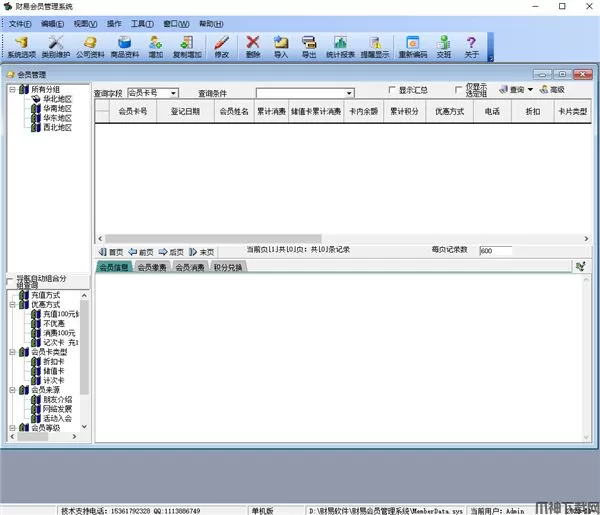Open 公司资料 company info icon
Viewport: 600px width, 515px height.
[x=91, y=45]
